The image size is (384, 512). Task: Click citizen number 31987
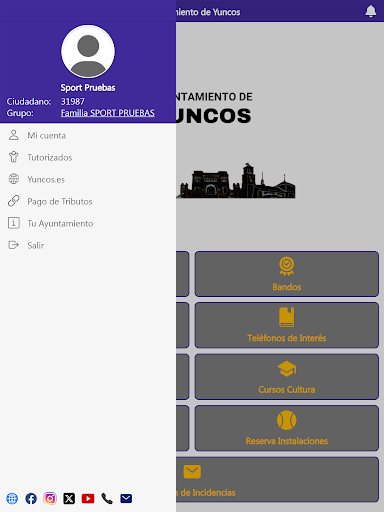pos(73,102)
